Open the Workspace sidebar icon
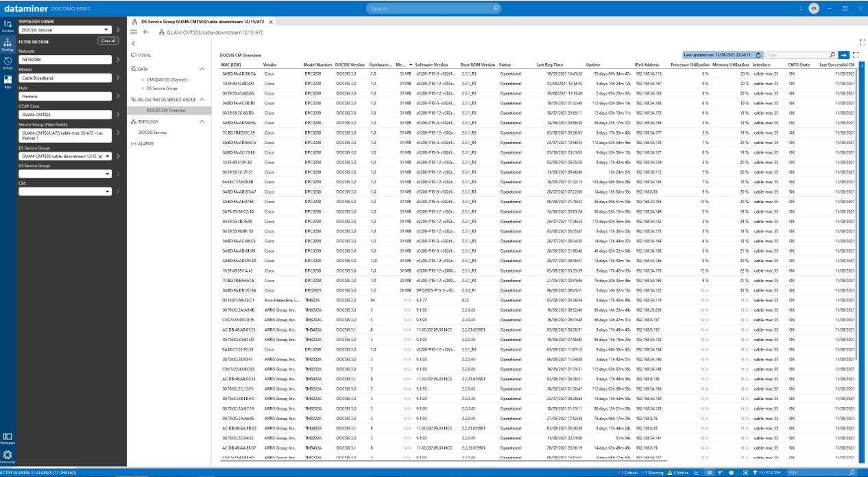Viewport: 868px width, 477px height. pyautogui.click(x=8, y=438)
